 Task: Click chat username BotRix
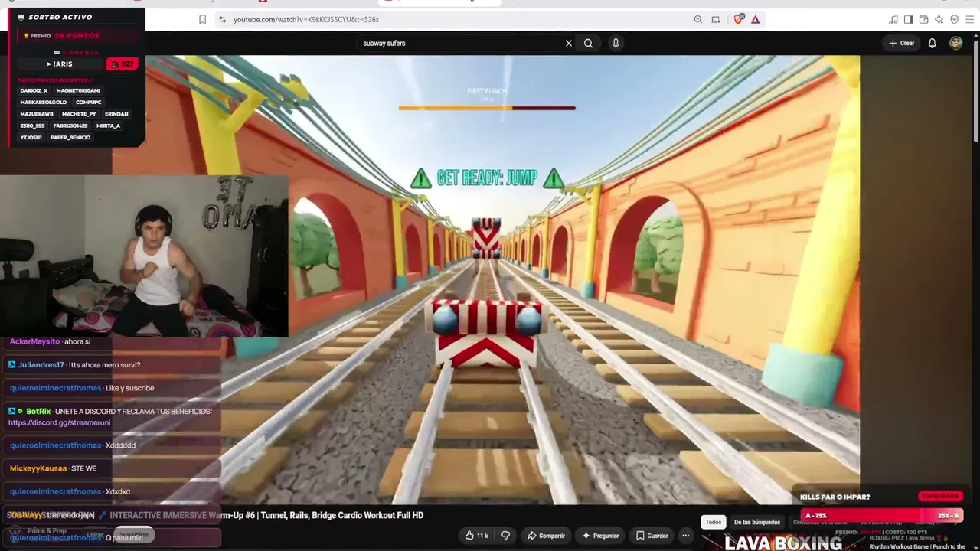click(38, 411)
